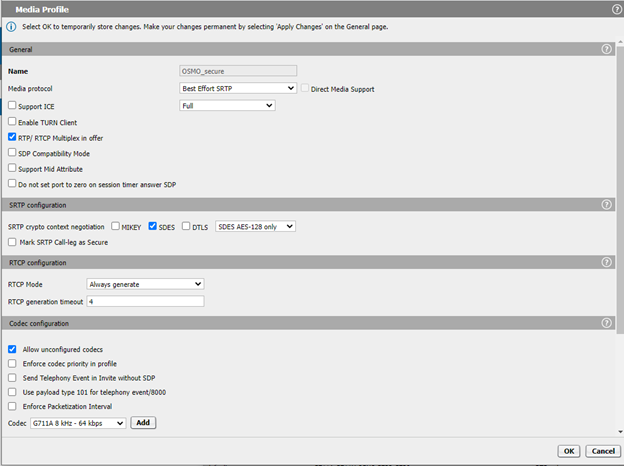Expand the SDES AES-128 only dropdown
The image size is (624, 466).
click(x=255, y=226)
